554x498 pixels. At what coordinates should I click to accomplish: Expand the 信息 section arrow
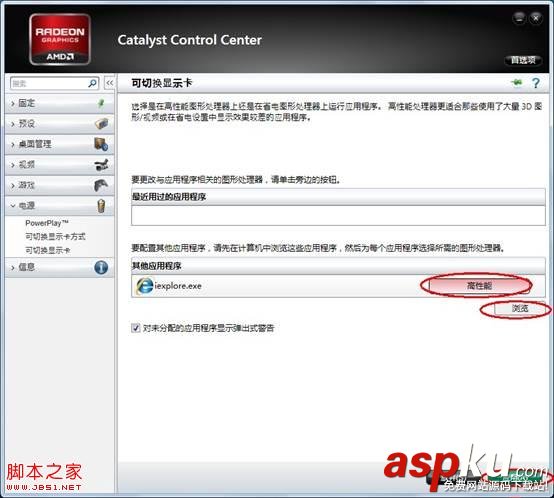[13, 267]
